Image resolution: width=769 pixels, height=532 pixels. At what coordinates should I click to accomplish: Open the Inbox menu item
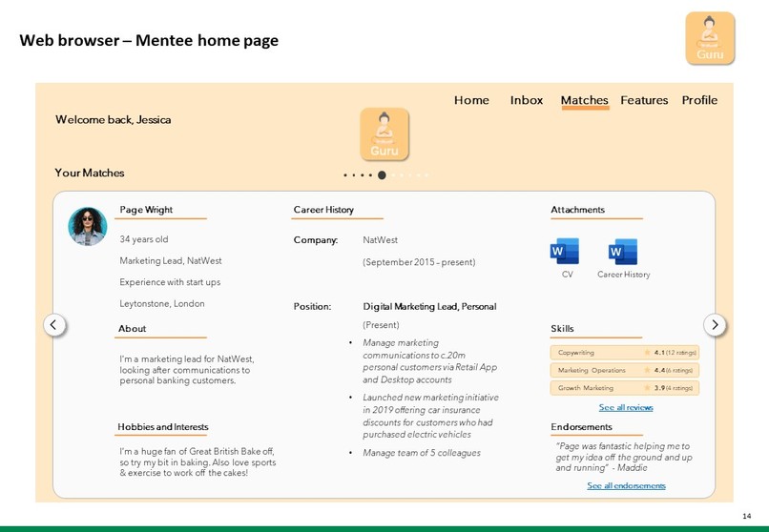[527, 100]
